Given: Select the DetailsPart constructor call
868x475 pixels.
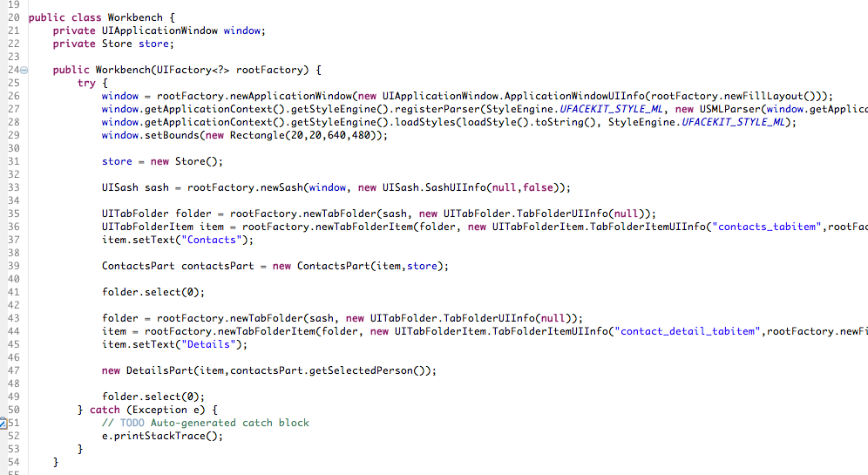Looking at the screenshot, I should click(x=269, y=371).
